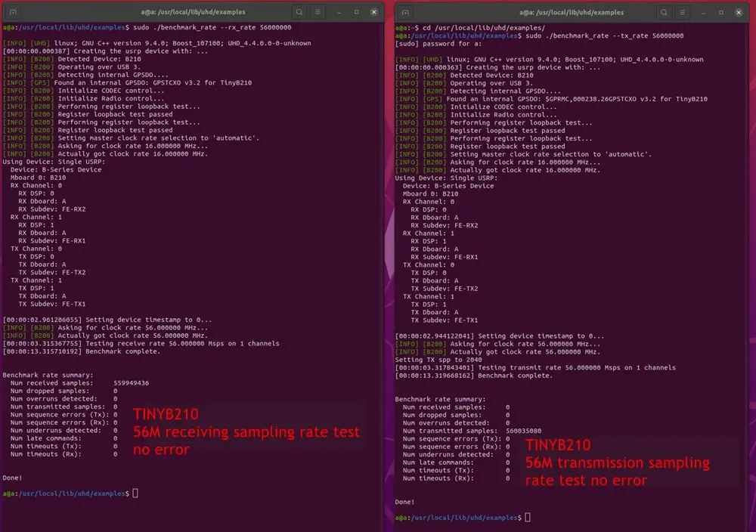
Task: Click the '$GPRMC,000238.26GPSTCXO' GPSDO line
Action: click(x=551, y=99)
